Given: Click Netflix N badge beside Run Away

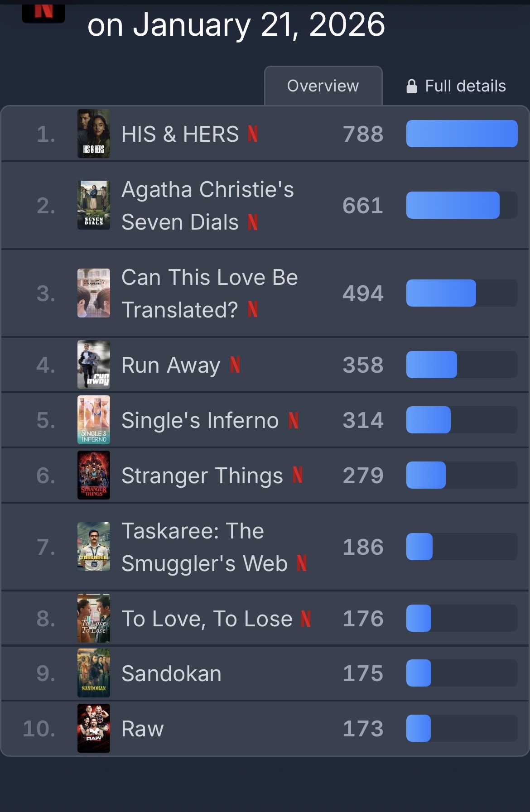Looking at the screenshot, I should click(235, 365).
